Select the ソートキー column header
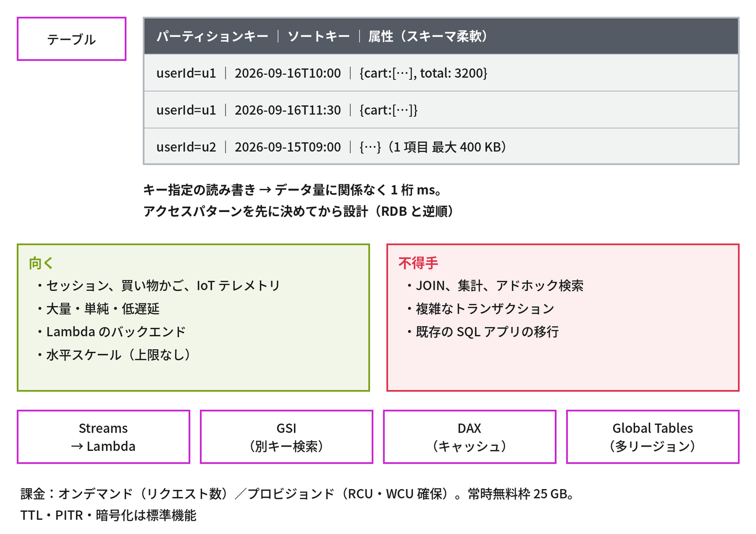Image resolution: width=756 pixels, height=534 pixels. click(x=318, y=36)
